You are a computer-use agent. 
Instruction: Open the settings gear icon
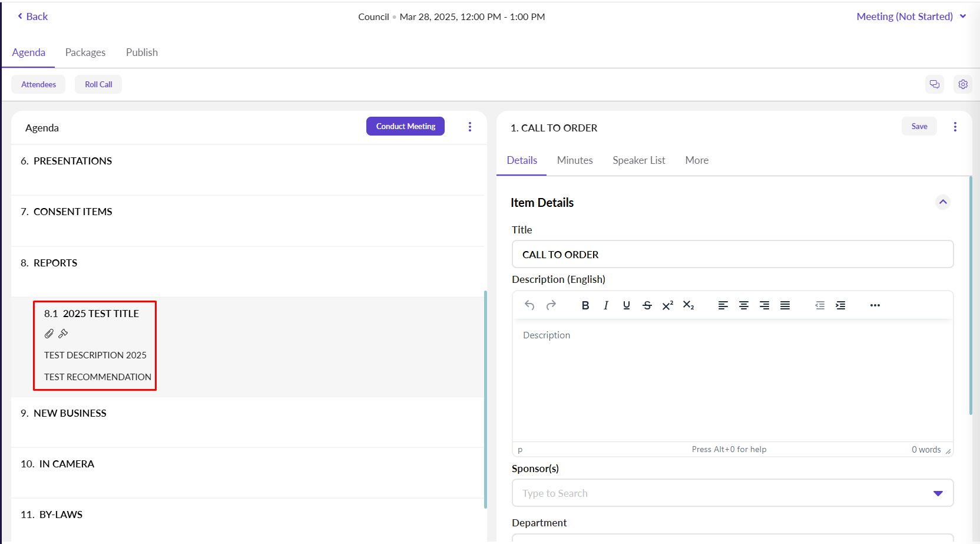tap(962, 84)
